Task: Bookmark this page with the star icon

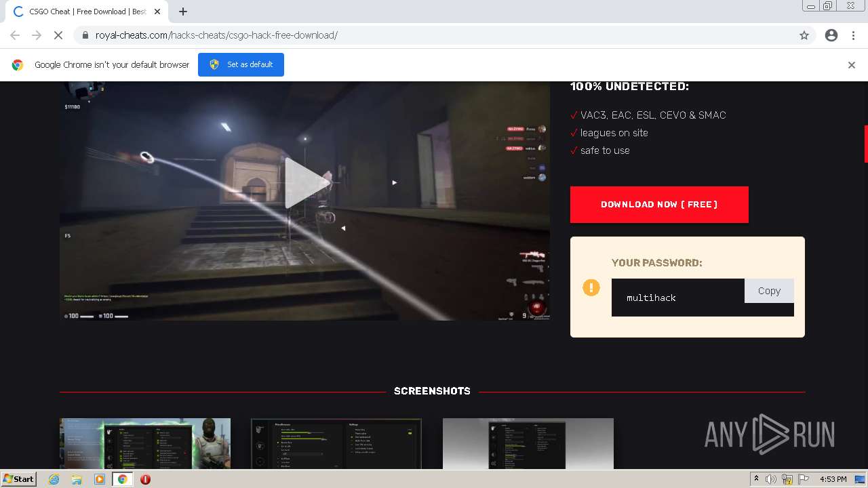Action: pyautogui.click(x=804, y=35)
